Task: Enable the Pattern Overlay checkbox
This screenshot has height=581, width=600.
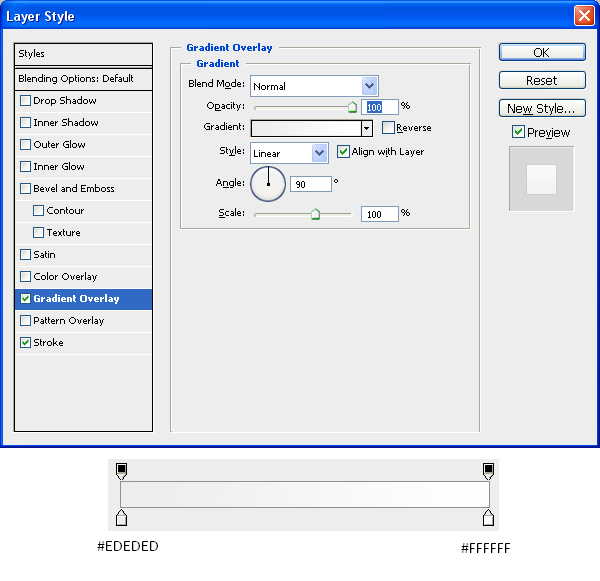Action: [x=25, y=321]
